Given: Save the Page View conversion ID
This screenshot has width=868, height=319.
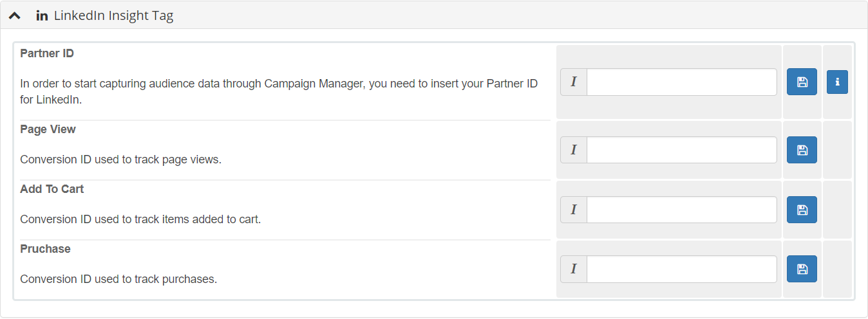Looking at the screenshot, I should [x=802, y=150].
